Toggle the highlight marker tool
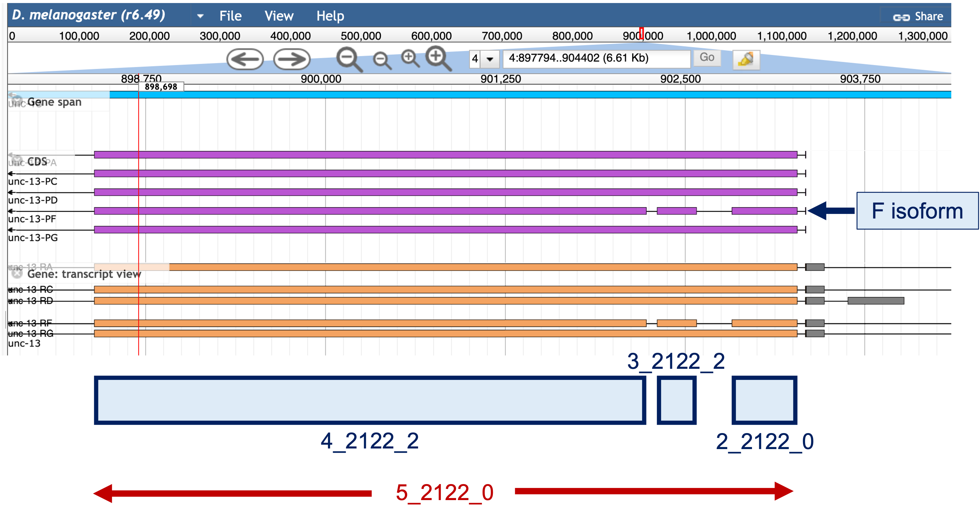The width and height of the screenshot is (980, 520). click(746, 60)
